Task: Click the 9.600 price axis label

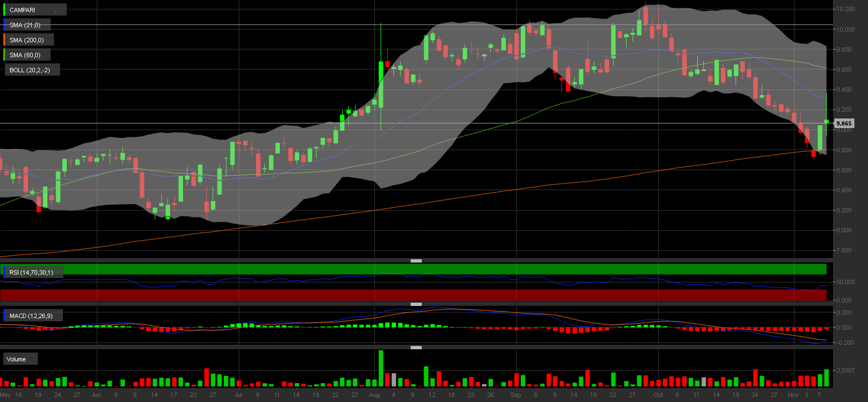Action: click(x=845, y=70)
